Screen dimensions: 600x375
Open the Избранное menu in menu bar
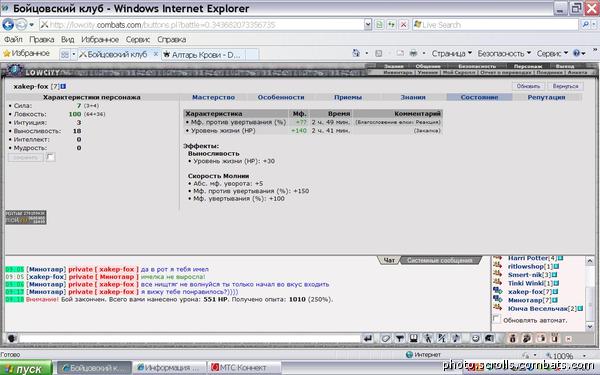[100, 39]
